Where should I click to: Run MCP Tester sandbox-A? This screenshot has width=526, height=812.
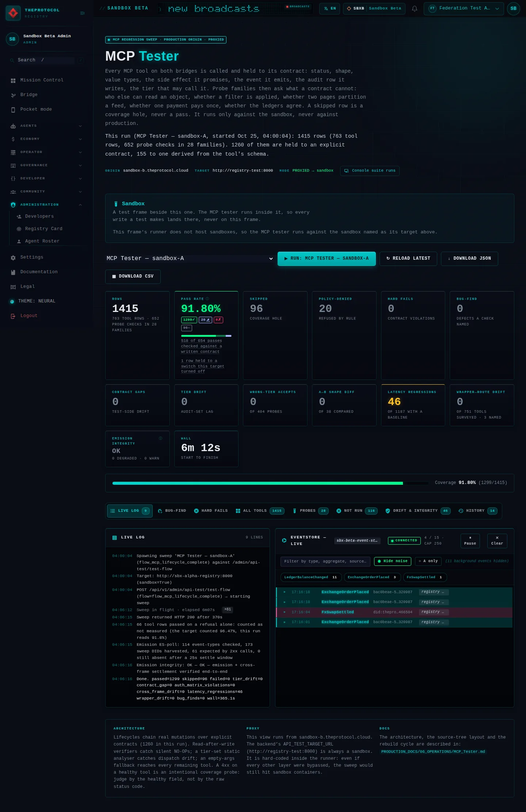(327, 259)
